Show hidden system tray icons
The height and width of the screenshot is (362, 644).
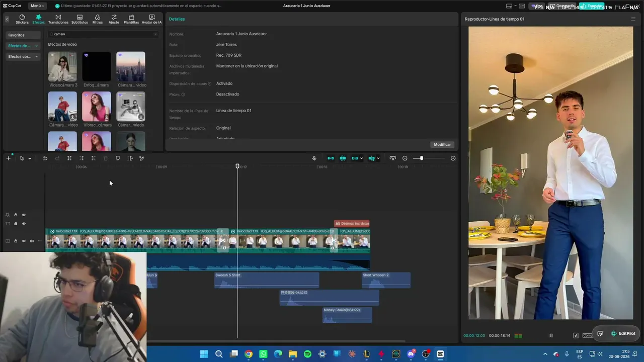point(545,354)
